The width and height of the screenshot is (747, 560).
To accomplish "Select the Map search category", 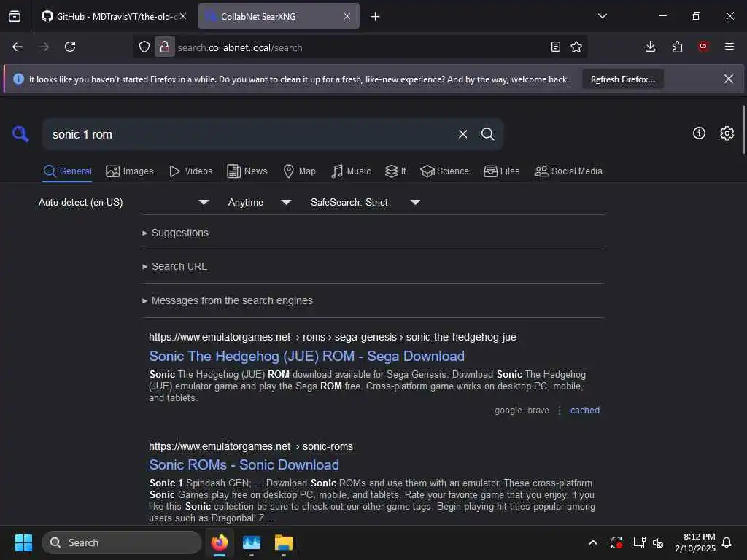I will [299, 171].
